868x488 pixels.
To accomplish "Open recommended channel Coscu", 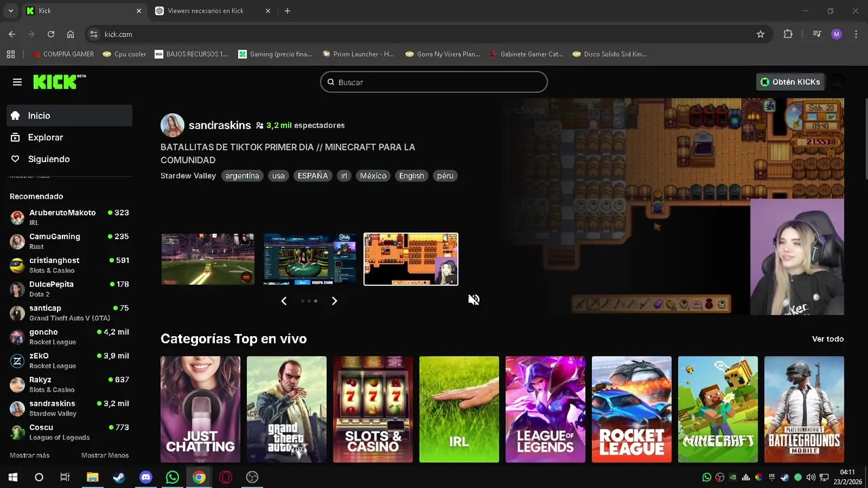I will [69, 432].
